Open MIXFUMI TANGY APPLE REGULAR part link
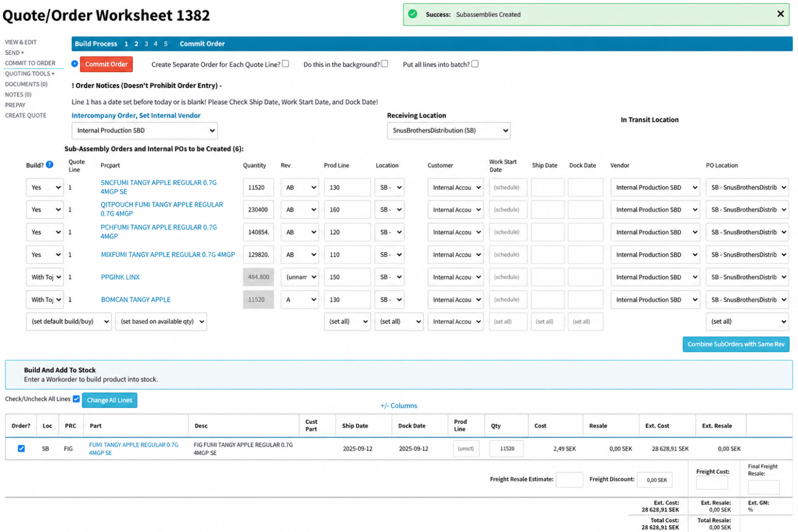 [168, 254]
